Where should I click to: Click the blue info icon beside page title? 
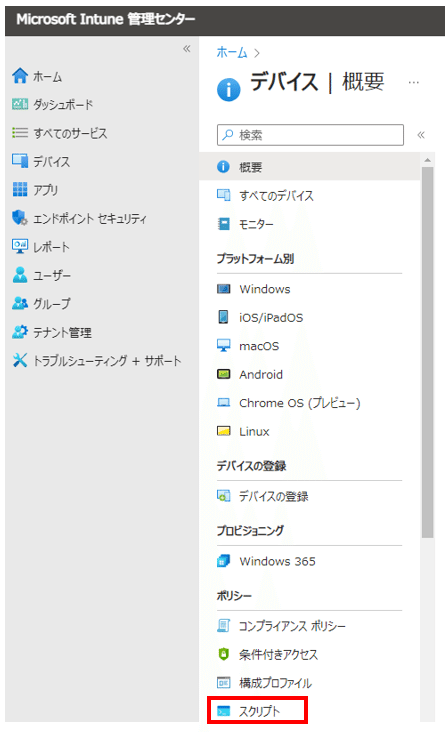[229, 89]
